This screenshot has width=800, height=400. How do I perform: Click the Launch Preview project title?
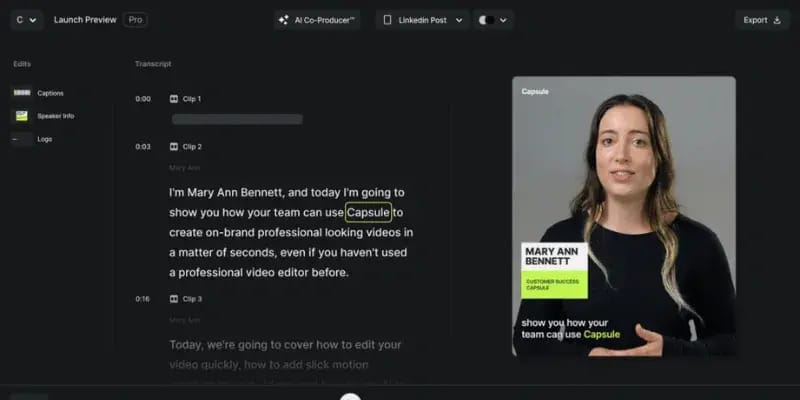click(85, 20)
